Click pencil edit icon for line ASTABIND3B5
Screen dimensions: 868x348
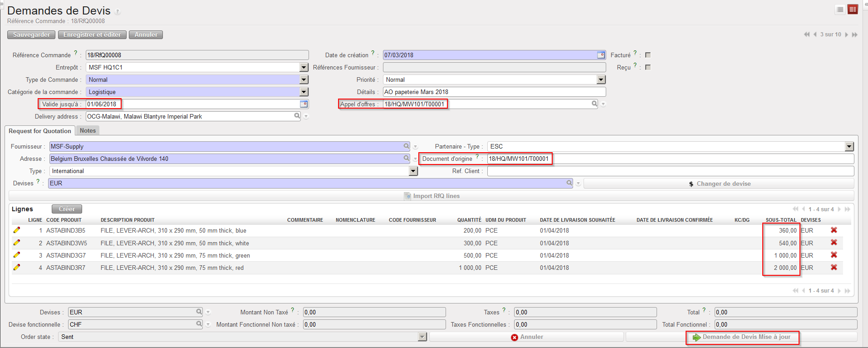click(x=17, y=230)
